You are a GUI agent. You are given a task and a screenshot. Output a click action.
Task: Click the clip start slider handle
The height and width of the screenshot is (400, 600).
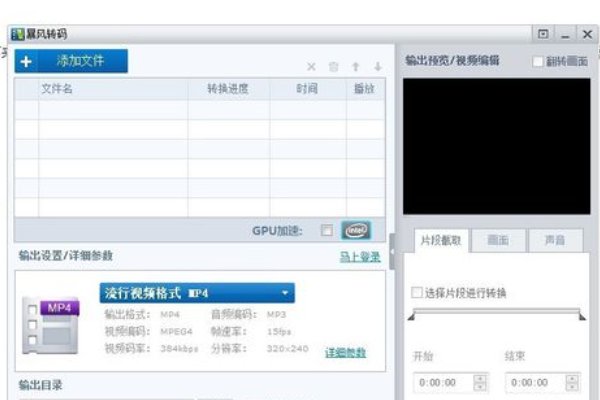pos(411,316)
